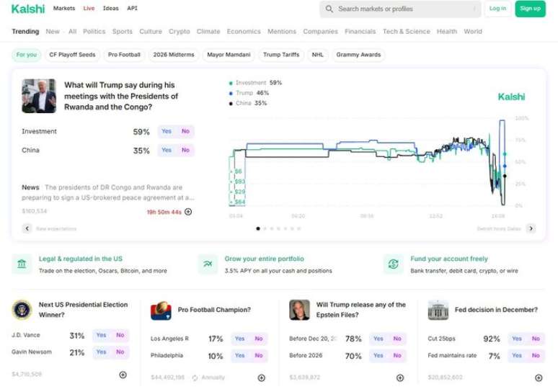Screen dimensions: 558x392
Task: Go to next featured market arrow
Action: [531, 228]
